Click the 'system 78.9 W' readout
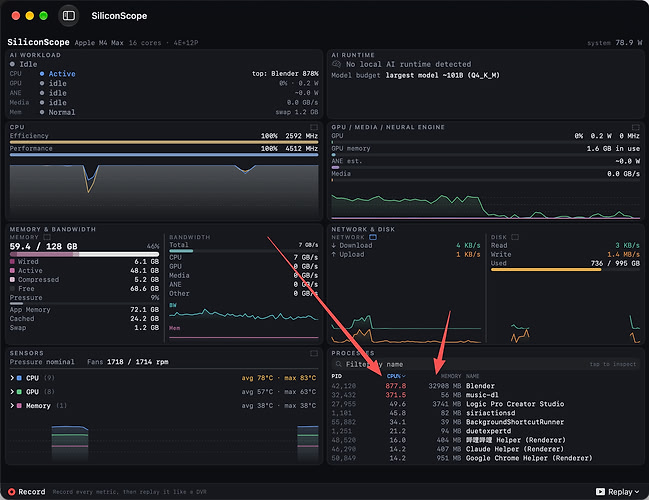 pos(615,43)
